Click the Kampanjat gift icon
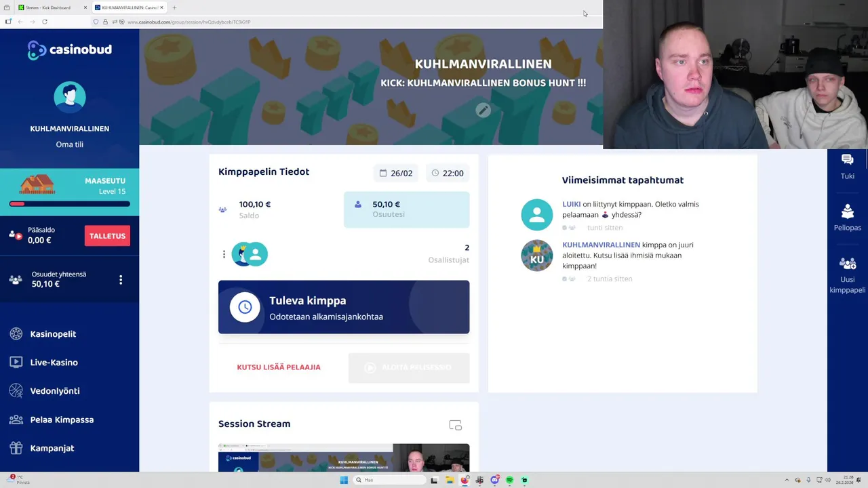This screenshot has height=488, width=868. 16,448
